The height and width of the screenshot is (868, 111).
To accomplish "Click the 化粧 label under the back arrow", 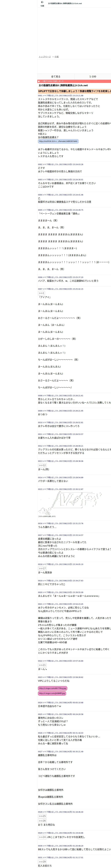I will pos(42,6).
